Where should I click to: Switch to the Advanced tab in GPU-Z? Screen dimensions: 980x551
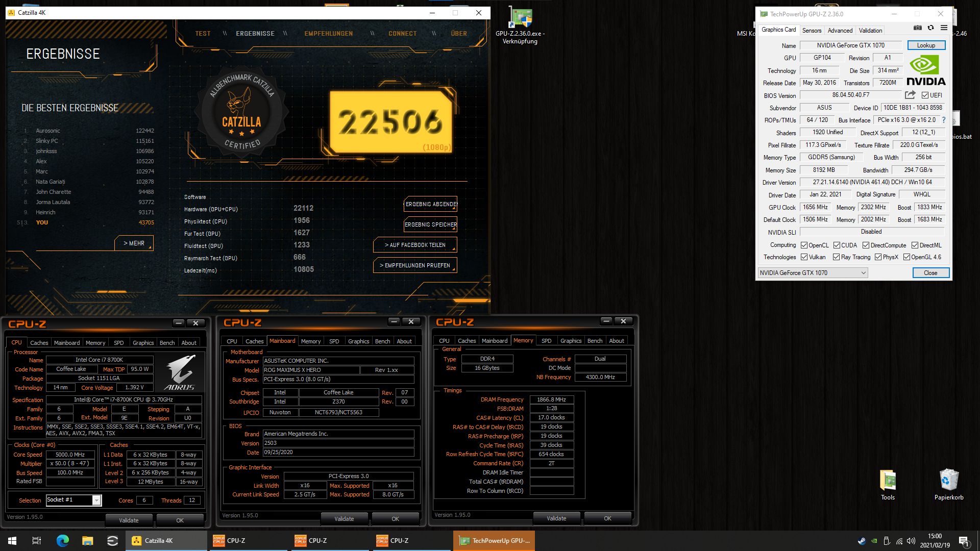pos(840,31)
